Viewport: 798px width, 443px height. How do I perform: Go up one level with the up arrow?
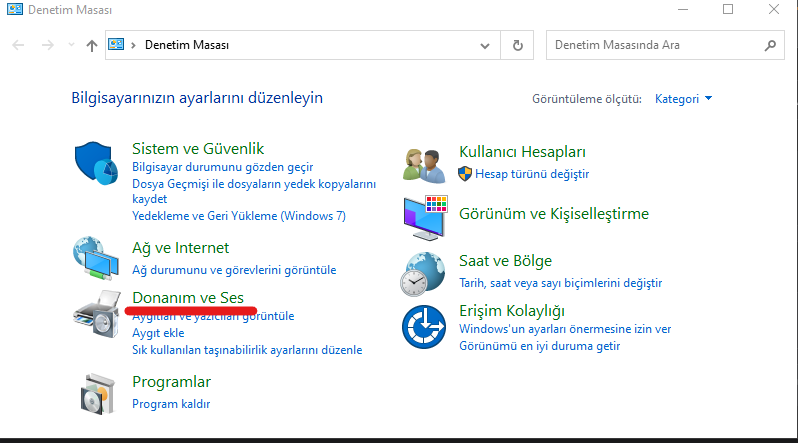pyautogui.click(x=92, y=46)
